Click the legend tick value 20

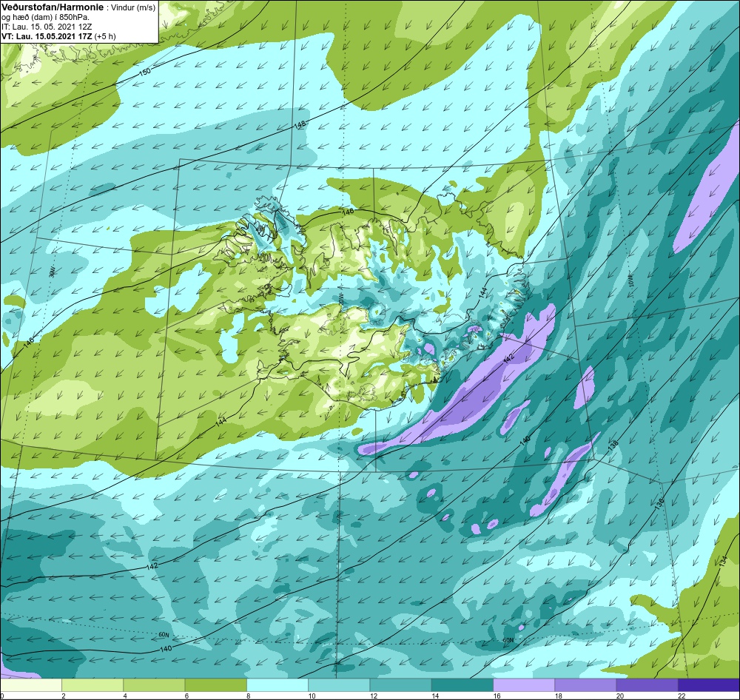[x=620, y=696]
